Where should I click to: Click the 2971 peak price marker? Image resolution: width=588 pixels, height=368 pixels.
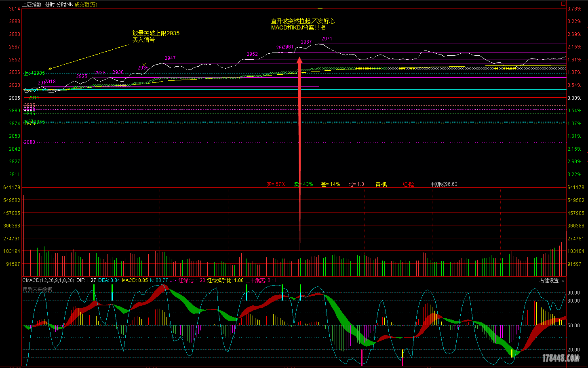(x=327, y=39)
